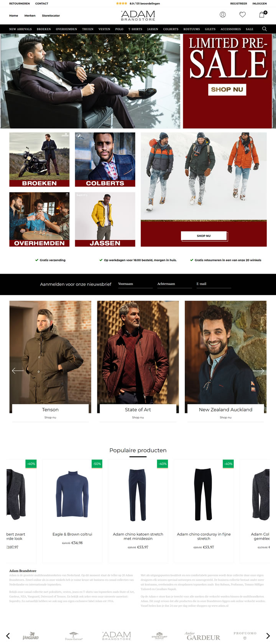This screenshot has height=644, width=276.
Task: Show previous brand logos with left chevron
Action: click(x=8, y=636)
